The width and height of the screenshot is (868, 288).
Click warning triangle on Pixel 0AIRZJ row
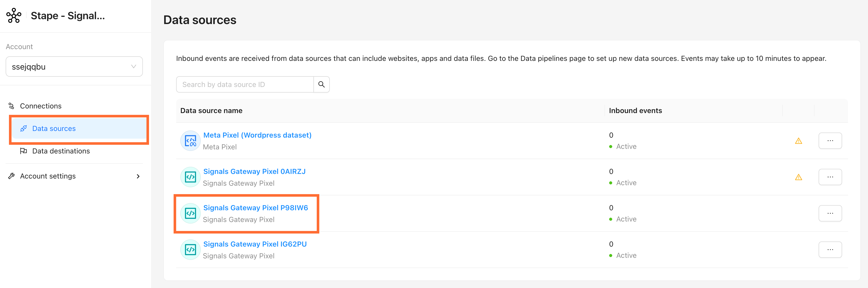(798, 177)
